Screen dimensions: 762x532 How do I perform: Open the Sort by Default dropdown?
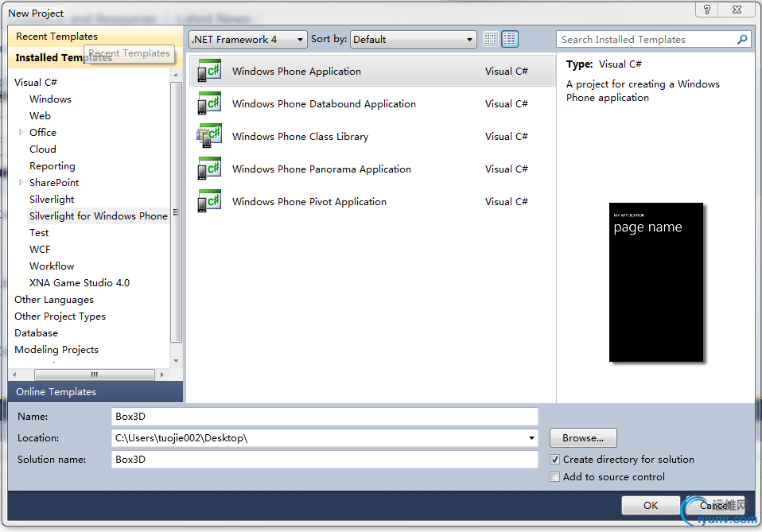413,39
